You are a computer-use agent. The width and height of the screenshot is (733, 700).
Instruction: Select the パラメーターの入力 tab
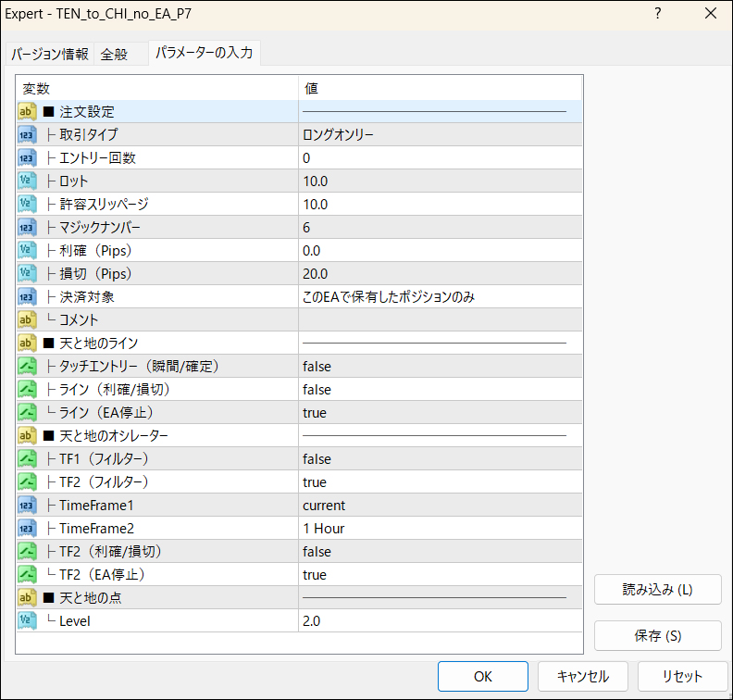[205, 53]
